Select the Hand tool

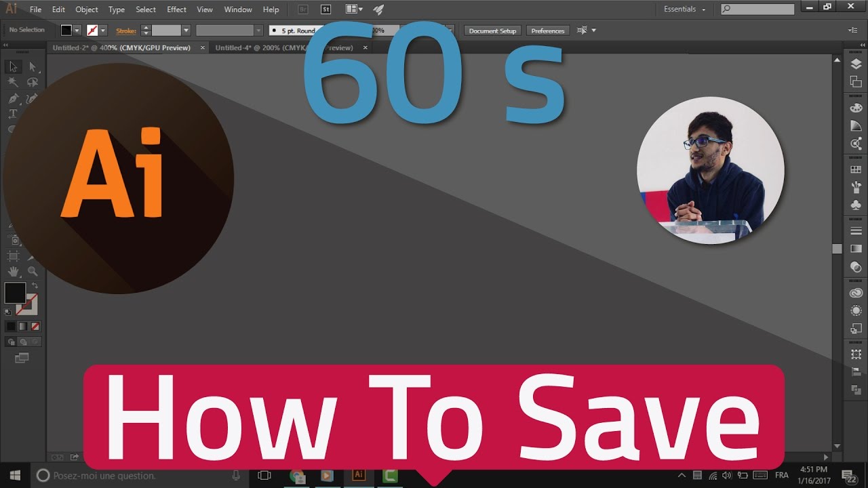coord(13,271)
